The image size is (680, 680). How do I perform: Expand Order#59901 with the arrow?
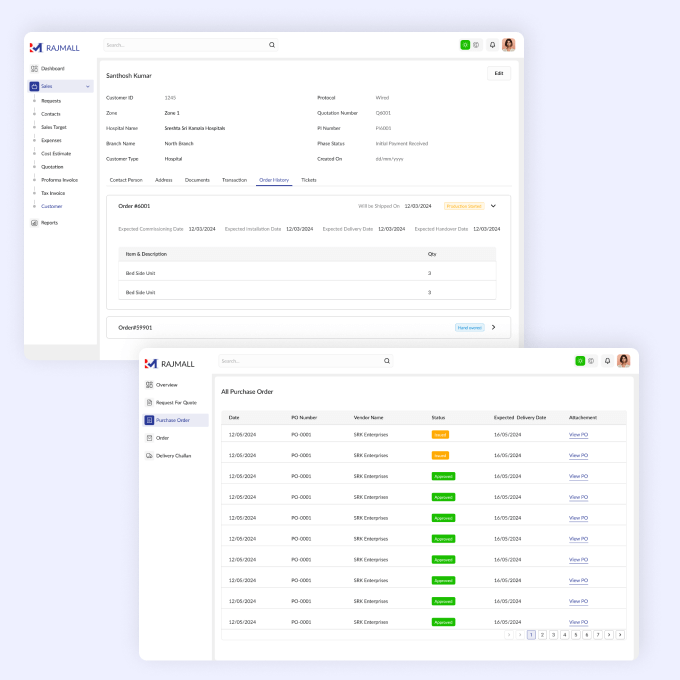click(493, 327)
